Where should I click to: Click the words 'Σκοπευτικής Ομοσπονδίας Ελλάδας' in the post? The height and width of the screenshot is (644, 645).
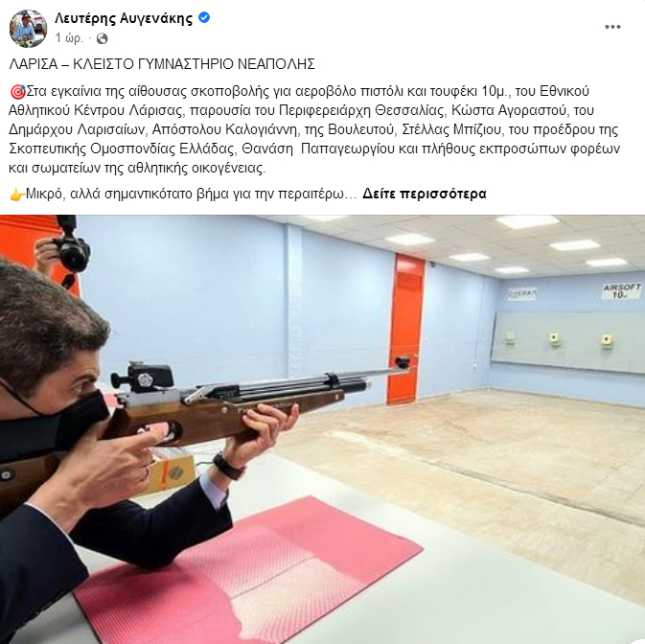122,149
